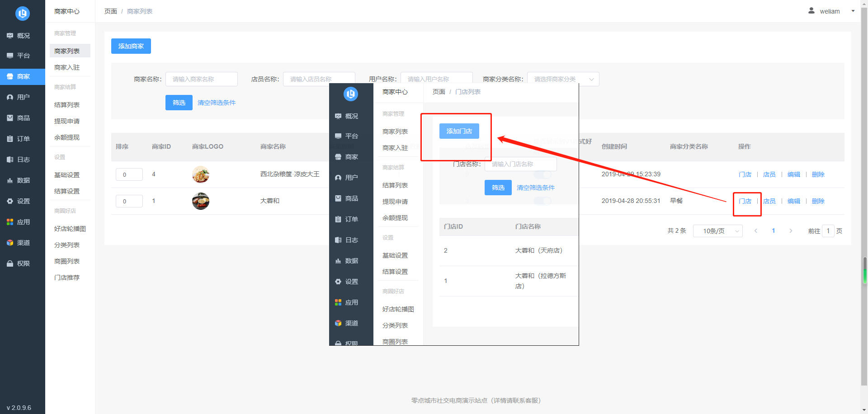Click the 大蓉和 merchant logo thumbnail

click(201, 201)
